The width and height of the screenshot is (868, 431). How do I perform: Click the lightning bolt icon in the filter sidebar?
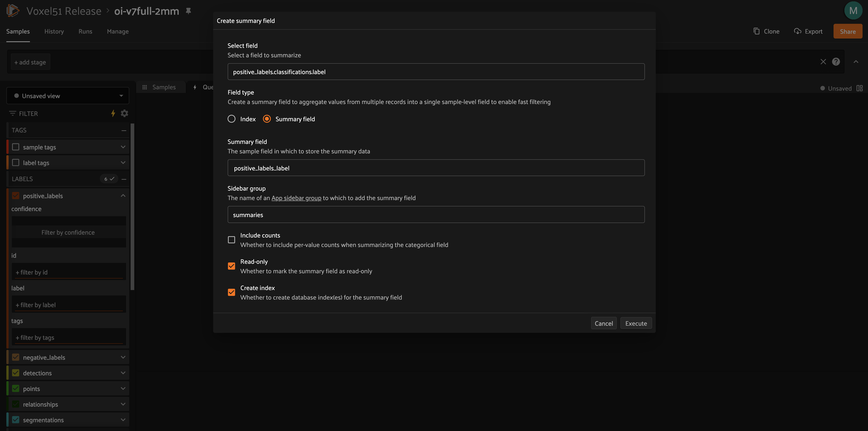click(113, 114)
